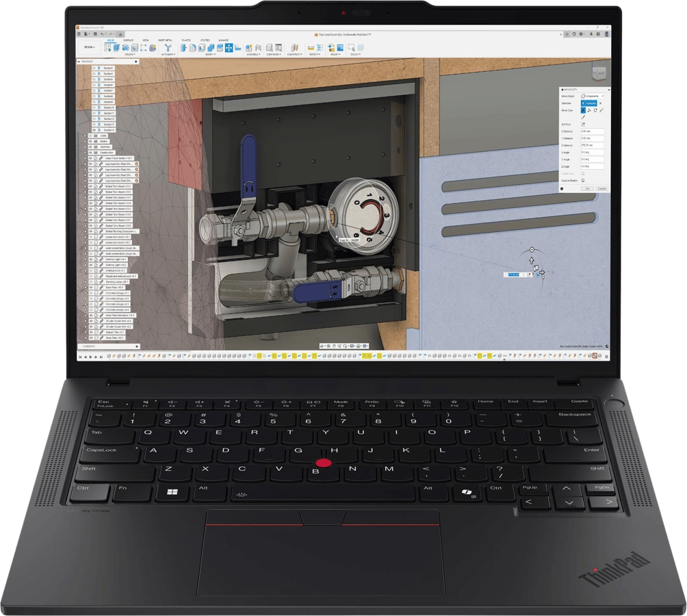Select the Extrude tool in Create group
The image size is (687, 616).
116,47
